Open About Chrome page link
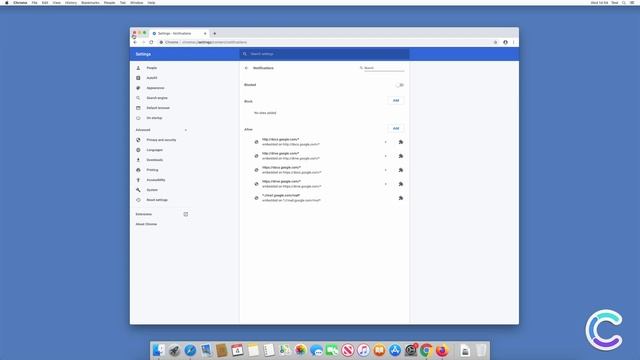640x360 pixels. click(146, 224)
